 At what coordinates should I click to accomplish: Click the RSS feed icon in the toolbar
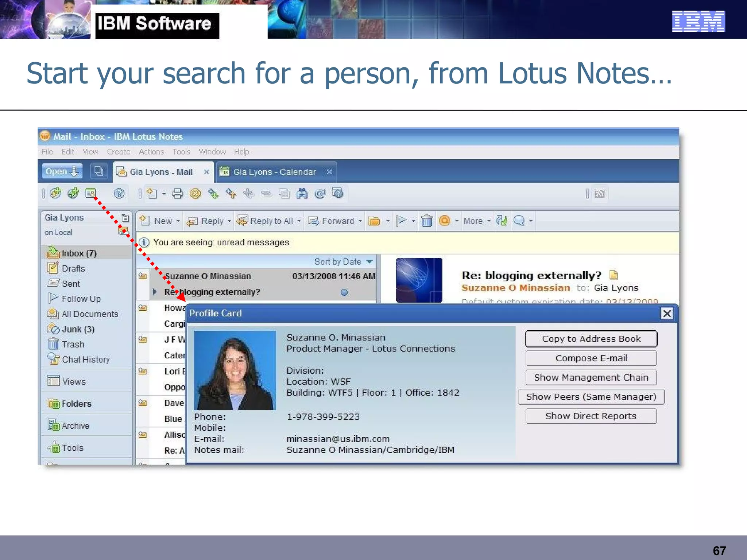[599, 194]
